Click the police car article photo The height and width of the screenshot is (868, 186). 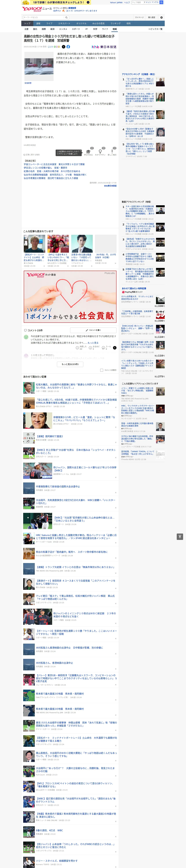coord(39,66)
